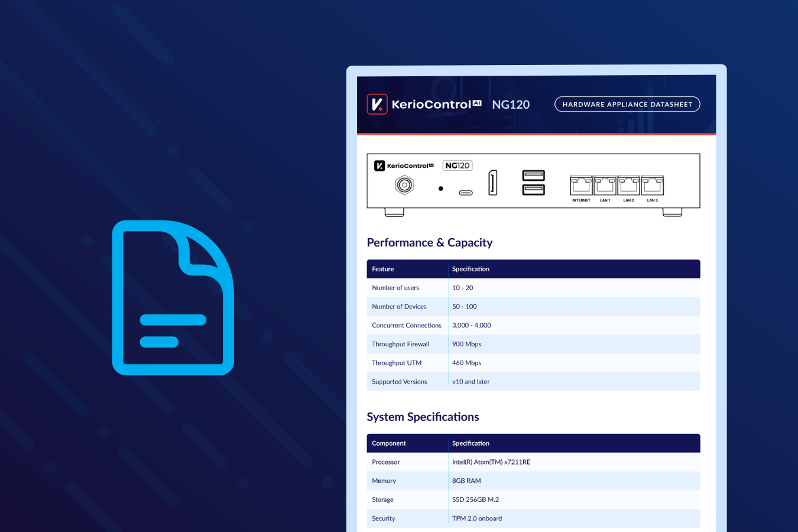The width and height of the screenshot is (798, 532).
Task: Select the 10 - 20 value
Action: (x=462, y=288)
